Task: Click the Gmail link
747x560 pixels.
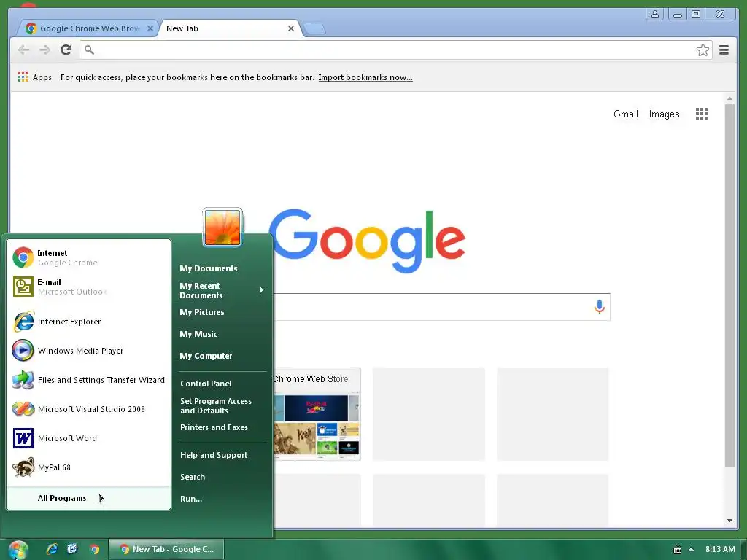Action: (625, 114)
